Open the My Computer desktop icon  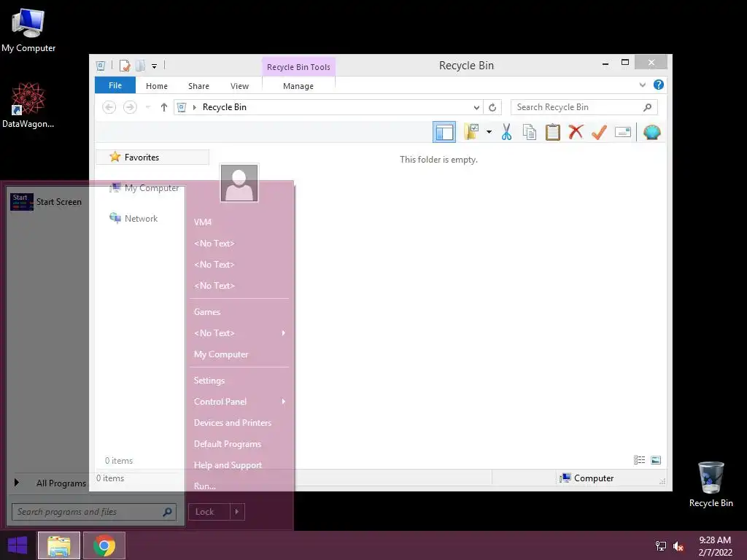point(28,29)
